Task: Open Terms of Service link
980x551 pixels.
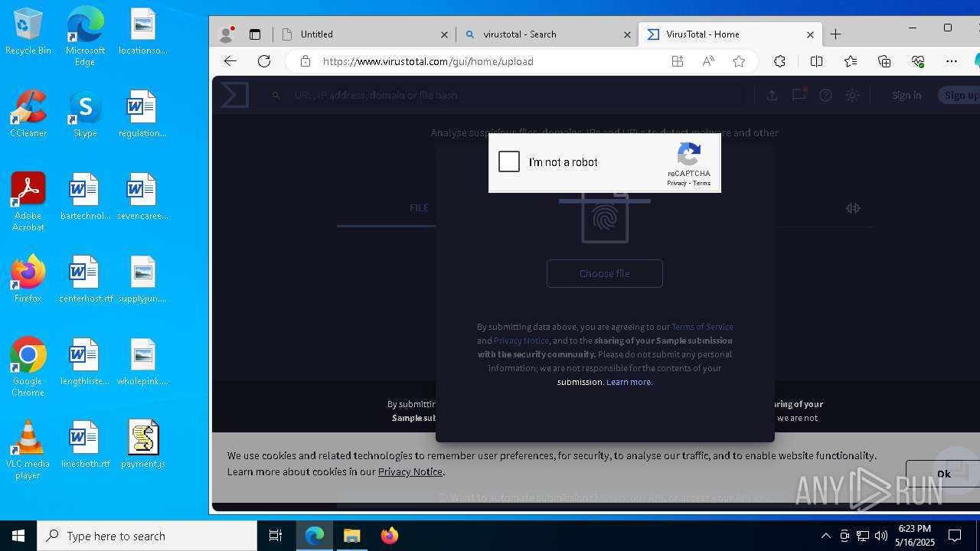Action: (x=702, y=327)
